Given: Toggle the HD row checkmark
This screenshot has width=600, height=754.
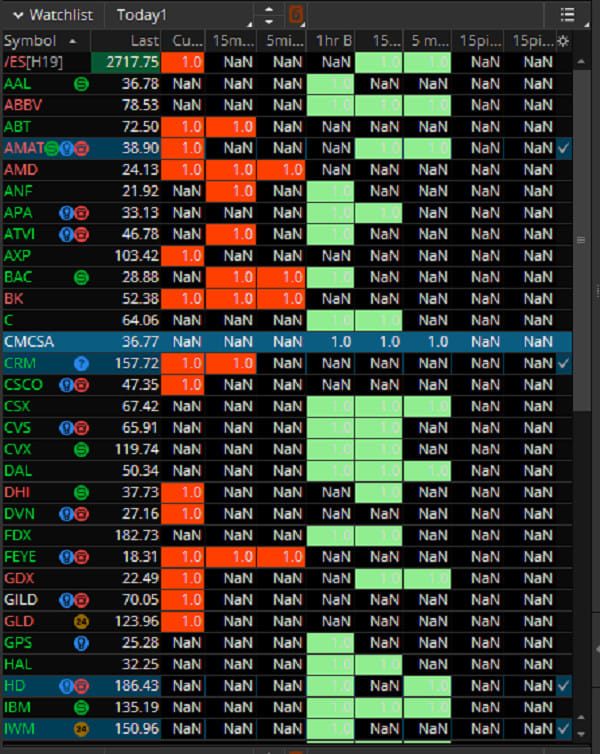Looking at the screenshot, I should pos(563,686).
